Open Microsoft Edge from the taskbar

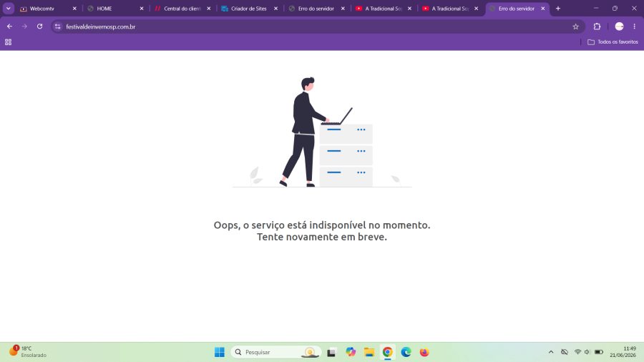click(x=406, y=352)
